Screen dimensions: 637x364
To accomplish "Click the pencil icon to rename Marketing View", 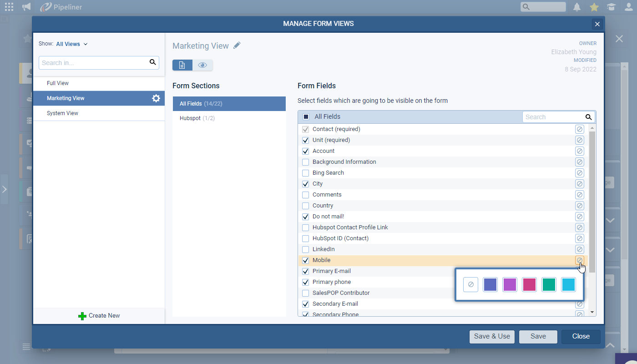I will [x=237, y=45].
